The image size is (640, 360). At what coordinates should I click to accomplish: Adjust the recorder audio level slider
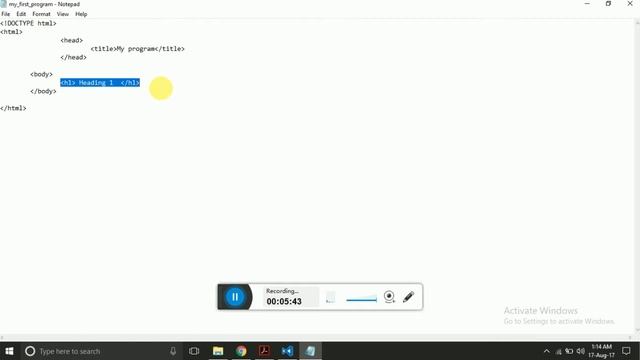coord(361,300)
